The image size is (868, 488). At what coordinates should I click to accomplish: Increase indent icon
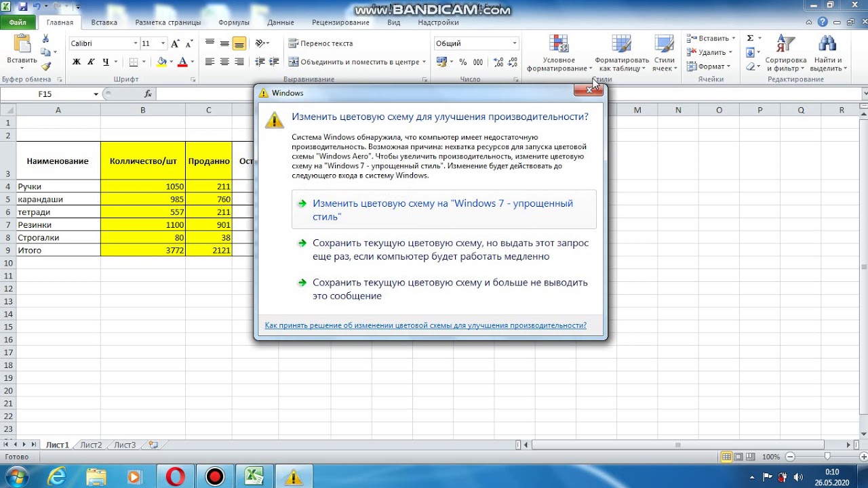click(275, 62)
